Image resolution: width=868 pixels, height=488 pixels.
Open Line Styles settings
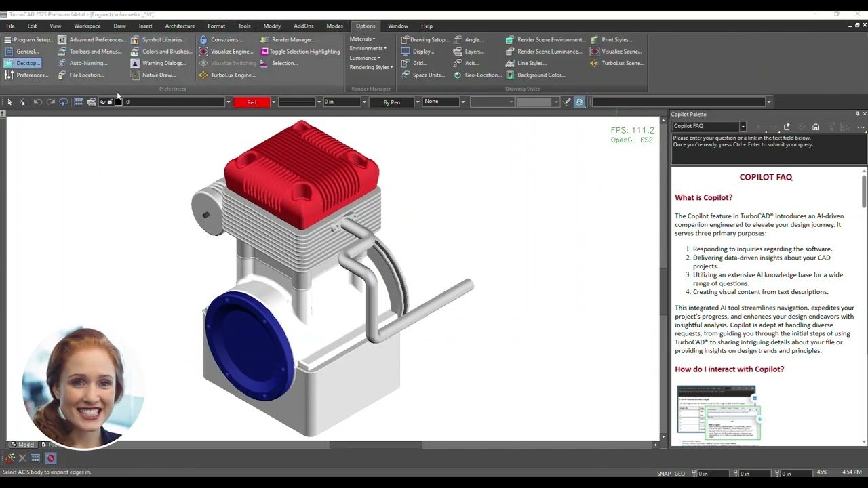[526, 63]
